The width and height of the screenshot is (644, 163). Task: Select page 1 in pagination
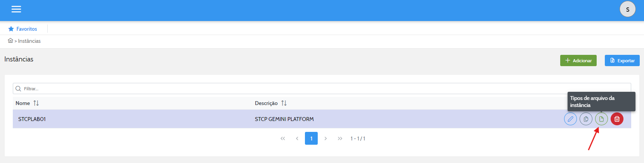(311, 138)
